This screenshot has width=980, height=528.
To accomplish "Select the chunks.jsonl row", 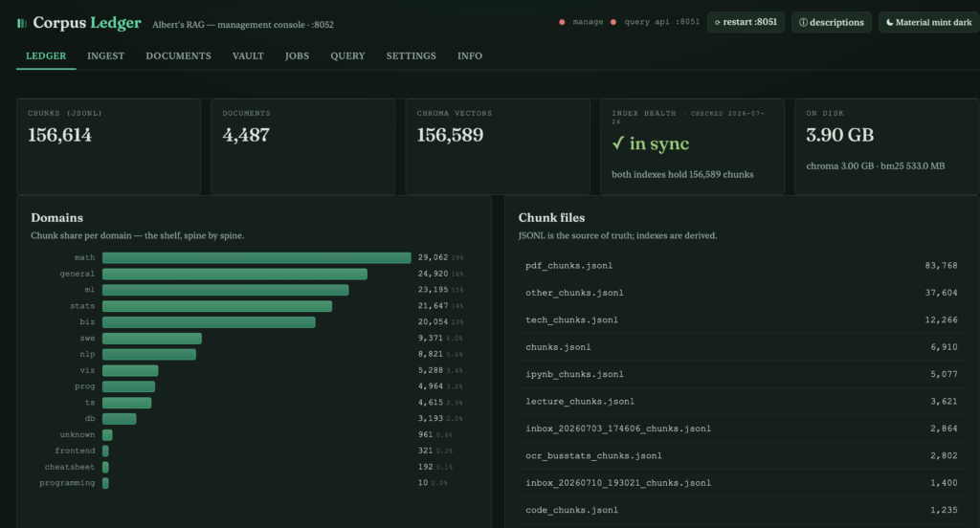I will pyautogui.click(x=742, y=347).
